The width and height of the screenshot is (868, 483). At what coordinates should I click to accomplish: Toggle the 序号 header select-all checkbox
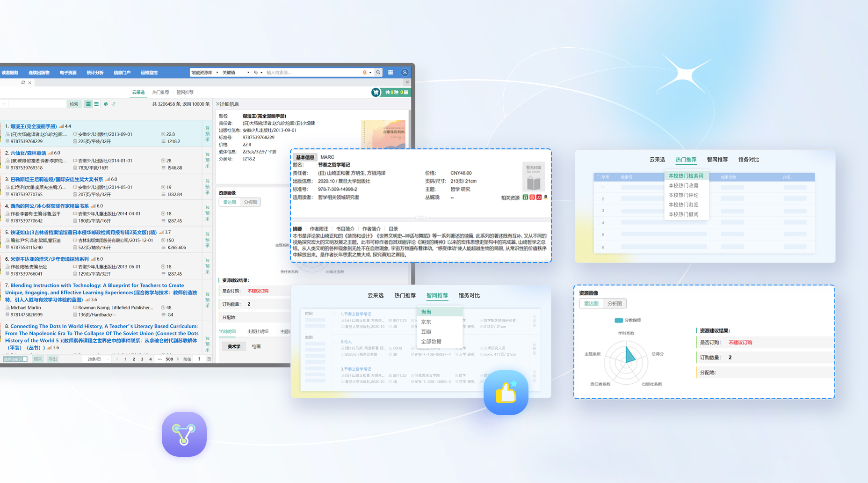click(599, 177)
